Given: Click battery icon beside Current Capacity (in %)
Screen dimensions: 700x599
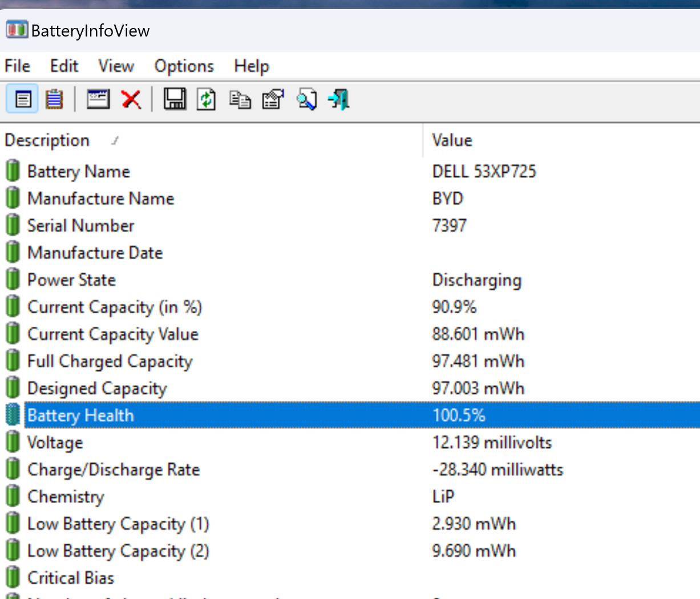Looking at the screenshot, I should click(13, 306).
